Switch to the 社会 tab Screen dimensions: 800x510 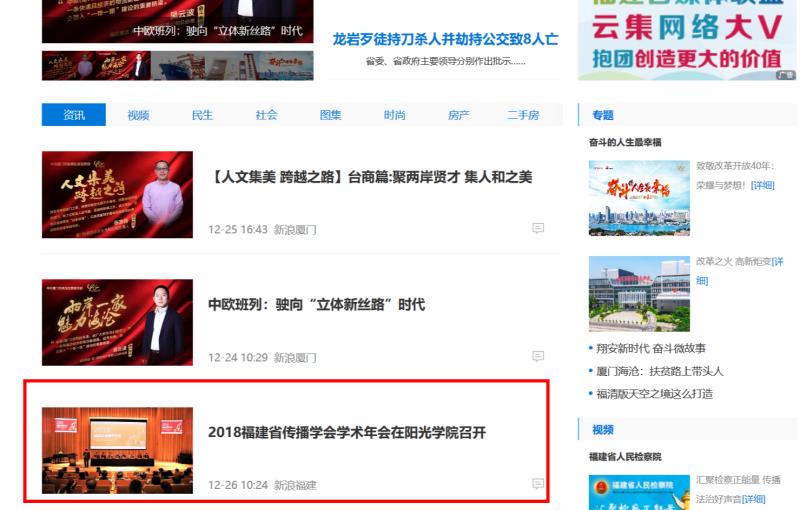[x=266, y=115]
